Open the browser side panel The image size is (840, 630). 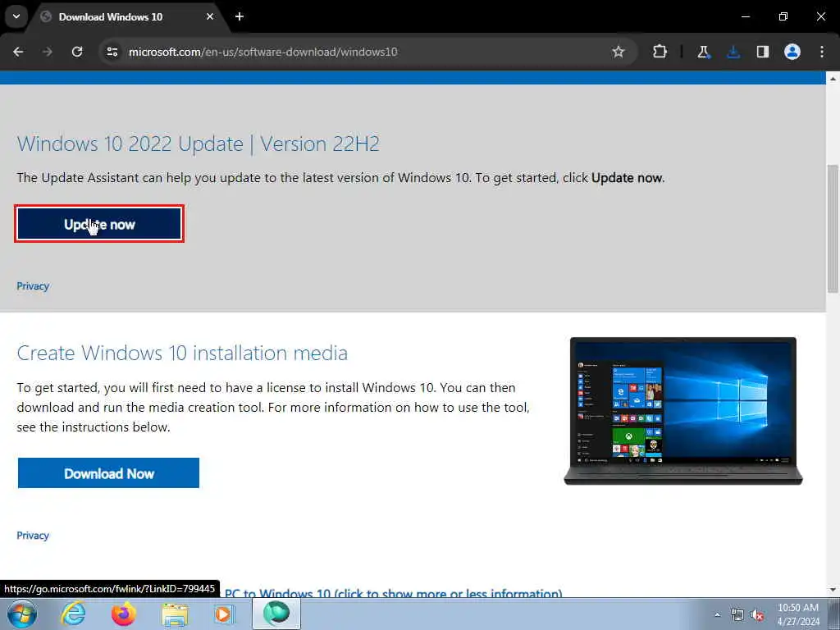(x=763, y=52)
